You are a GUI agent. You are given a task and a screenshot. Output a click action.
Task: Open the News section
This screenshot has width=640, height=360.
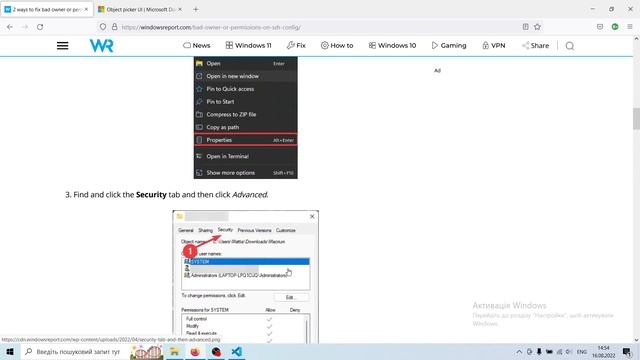point(197,45)
